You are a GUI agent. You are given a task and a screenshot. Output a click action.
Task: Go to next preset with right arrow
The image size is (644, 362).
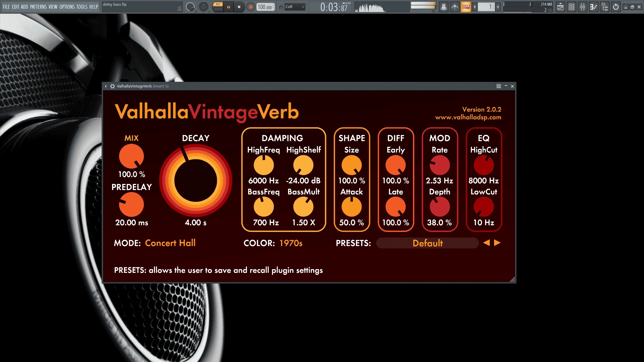click(x=497, y=243)
